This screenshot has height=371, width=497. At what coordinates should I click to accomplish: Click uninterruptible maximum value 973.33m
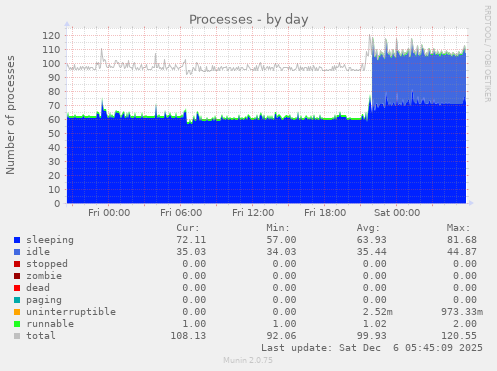[x=462, y=312]
